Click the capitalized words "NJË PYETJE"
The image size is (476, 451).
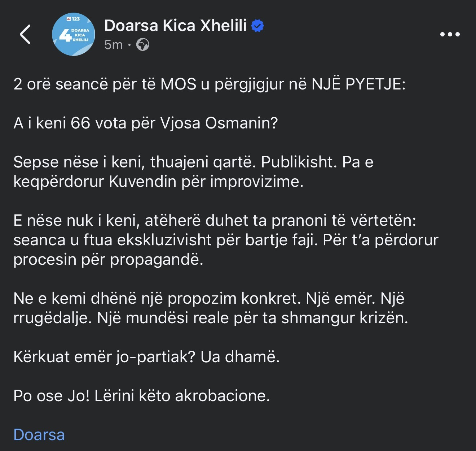pyautogui.click(x=358, y=84)
